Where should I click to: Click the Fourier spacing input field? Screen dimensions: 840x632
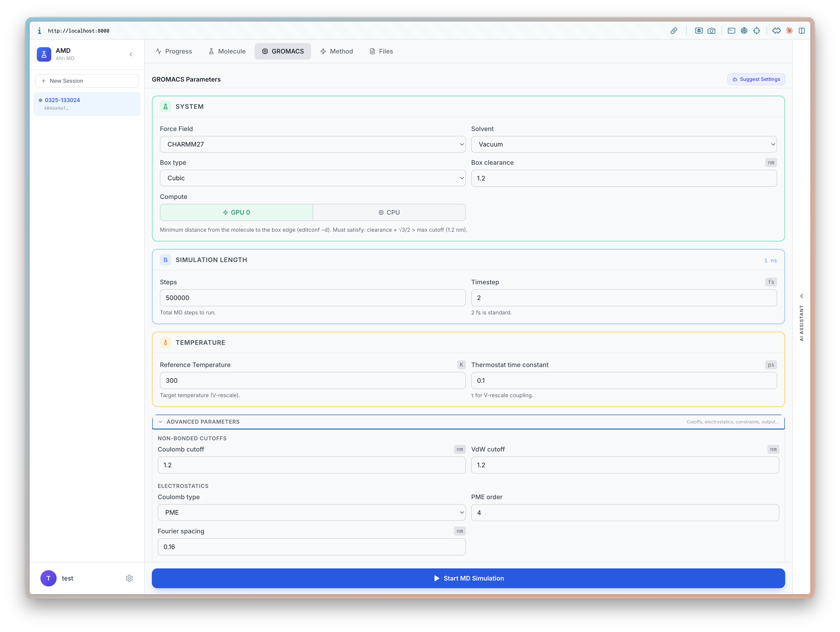click(x=311, y=547)
